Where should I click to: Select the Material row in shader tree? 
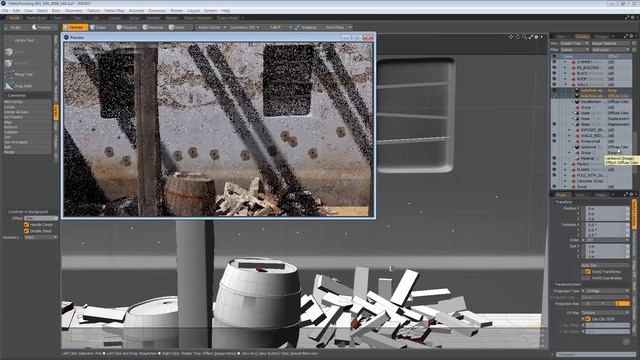click(591, 158)
